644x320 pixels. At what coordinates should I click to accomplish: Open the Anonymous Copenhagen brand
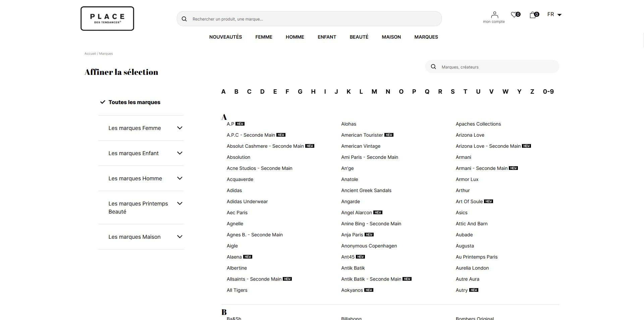click(369, 246)
